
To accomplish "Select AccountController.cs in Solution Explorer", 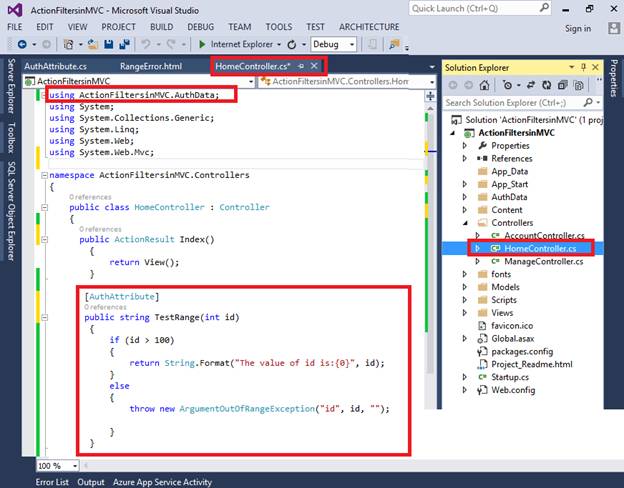I will (x=542, y=235).
